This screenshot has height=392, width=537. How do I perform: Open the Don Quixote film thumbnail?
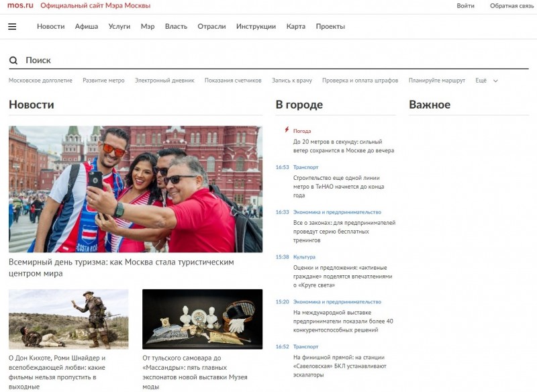tap(68, 319)
